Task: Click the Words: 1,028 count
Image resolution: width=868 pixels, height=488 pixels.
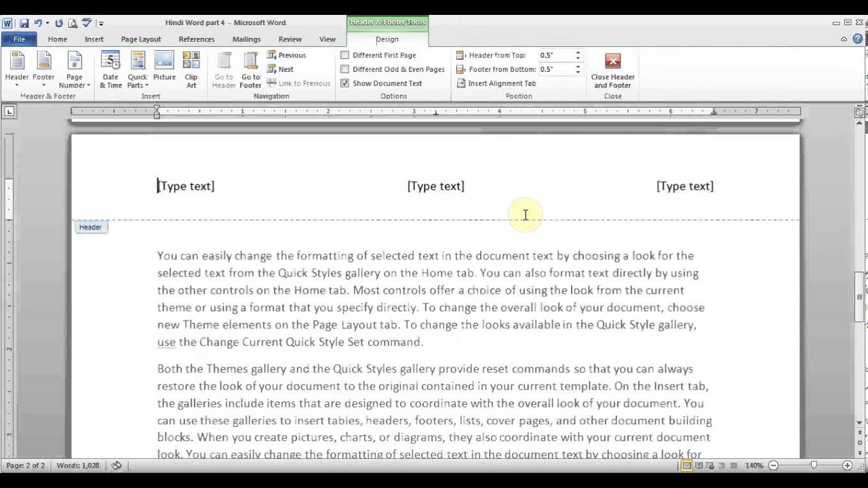Action: pyautogui.click(x=78, y=466)
